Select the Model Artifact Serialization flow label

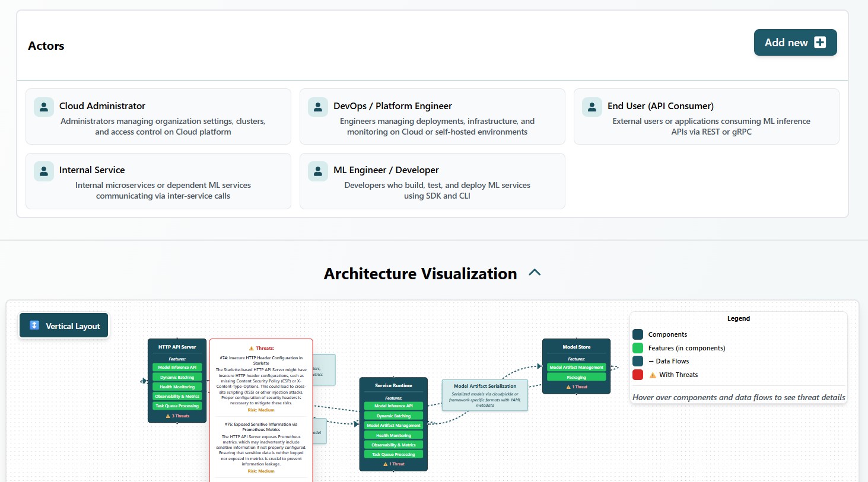[485, 395]
